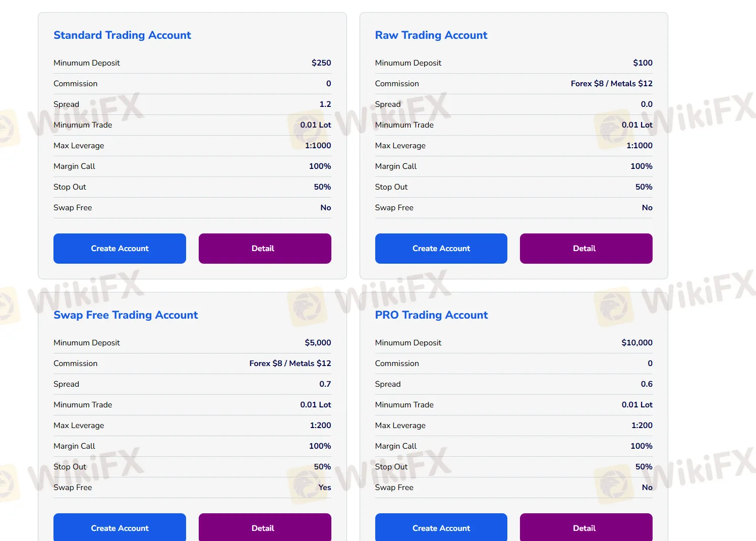756x541 pixels.
Task: Click Create Account for Standard Trading Account
Action: [120, 248]
